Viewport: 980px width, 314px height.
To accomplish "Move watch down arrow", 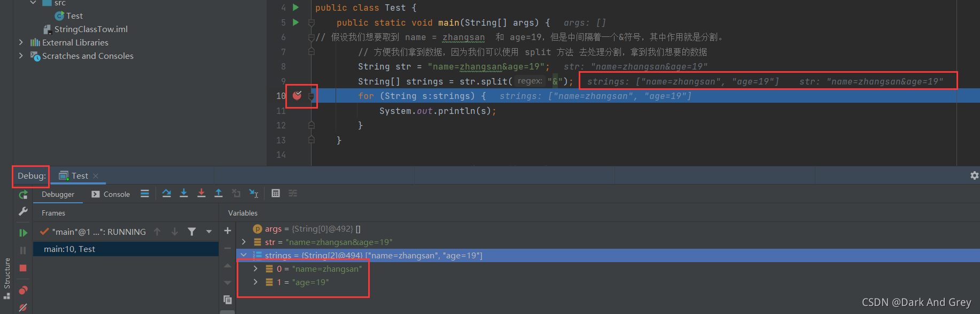I will coord(228,282).
